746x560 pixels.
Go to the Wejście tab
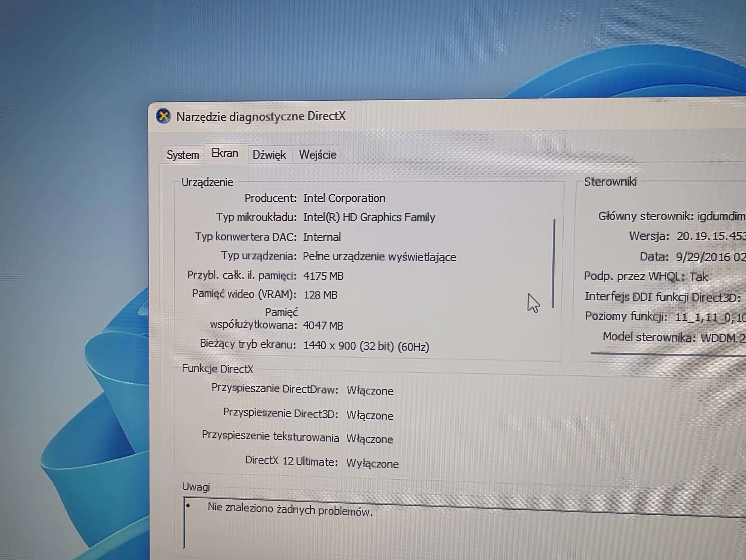pyautogui.click(x=318, y=155)
